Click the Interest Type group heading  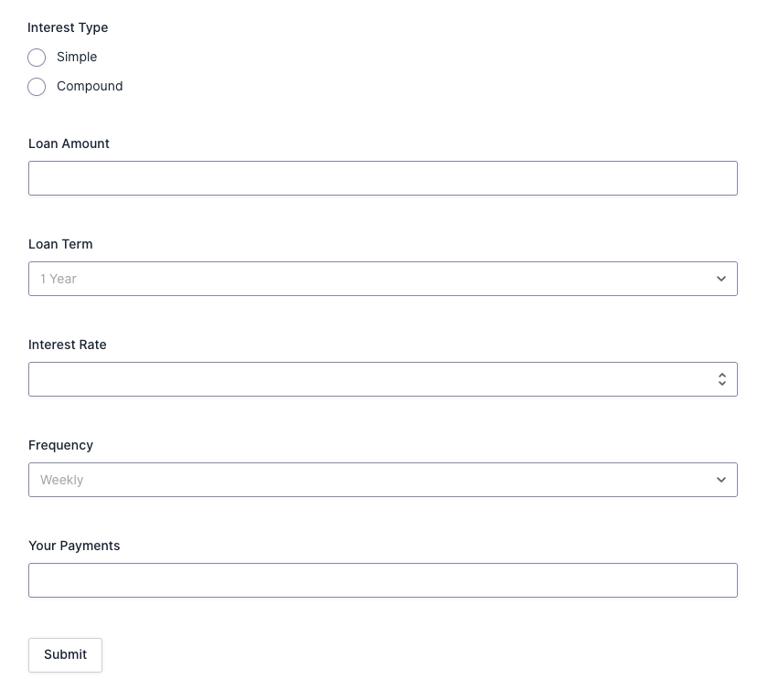pyautogui.click(x=68, y=27)
